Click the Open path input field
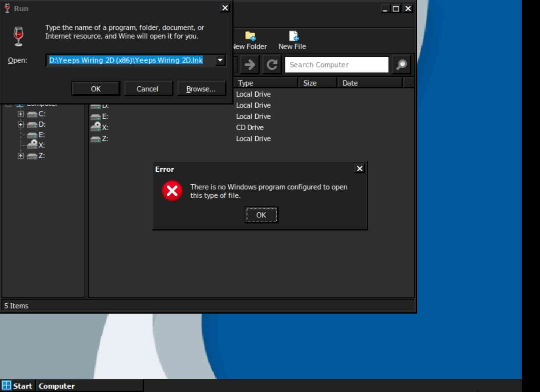The height and width of the screenshot is (392, 540). coord(131,60)
